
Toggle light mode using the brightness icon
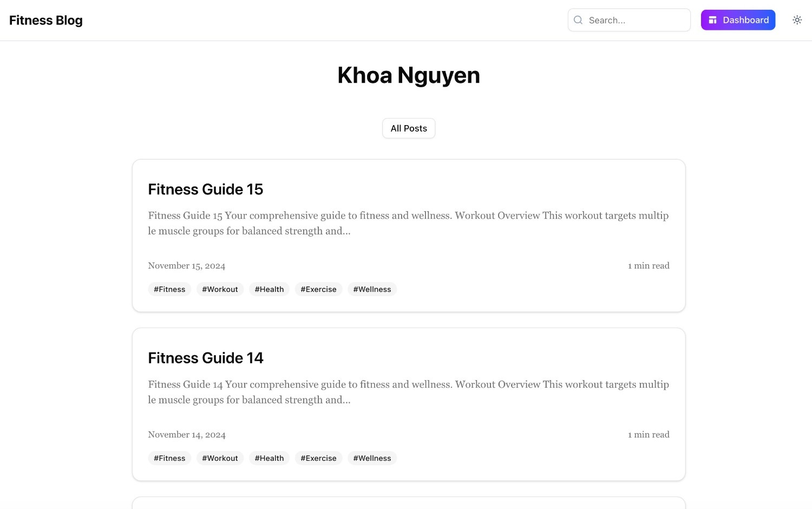tap(797, 19)
